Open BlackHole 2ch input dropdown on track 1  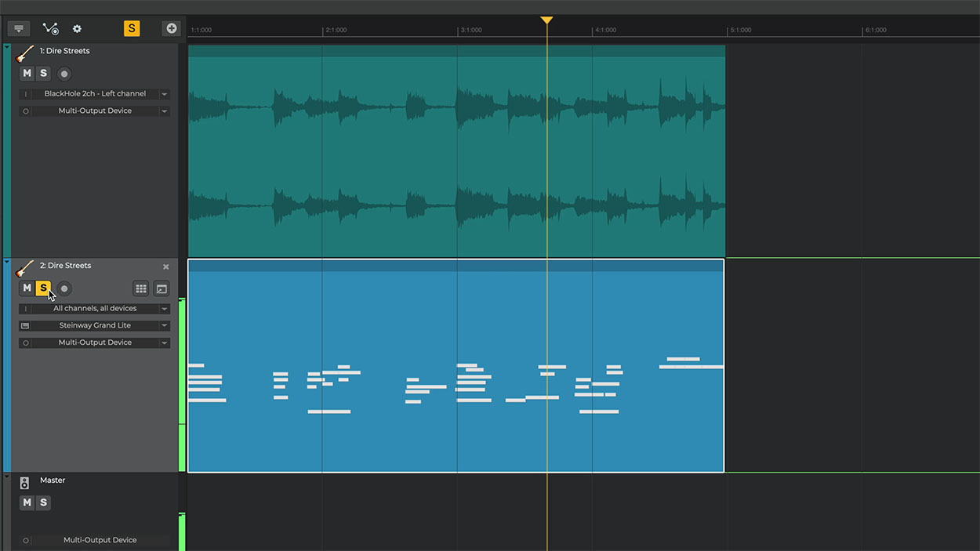pos(165,94)
